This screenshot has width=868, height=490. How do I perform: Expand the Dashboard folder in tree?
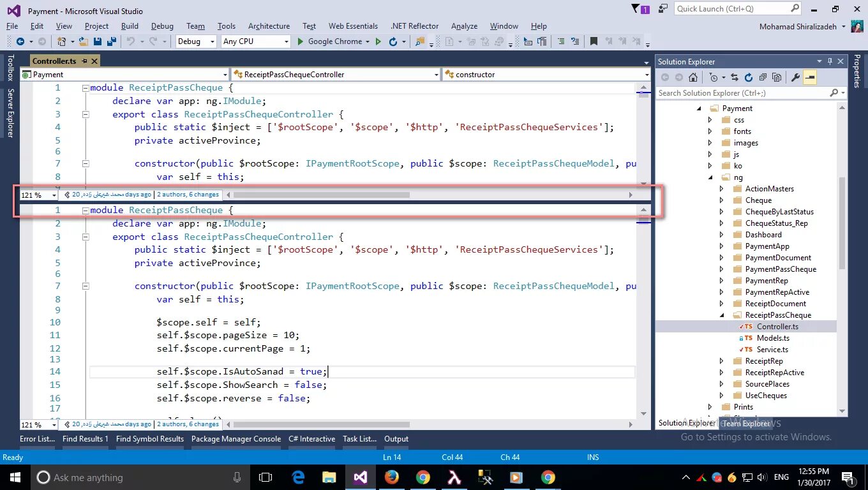click(x=722, y=235)
